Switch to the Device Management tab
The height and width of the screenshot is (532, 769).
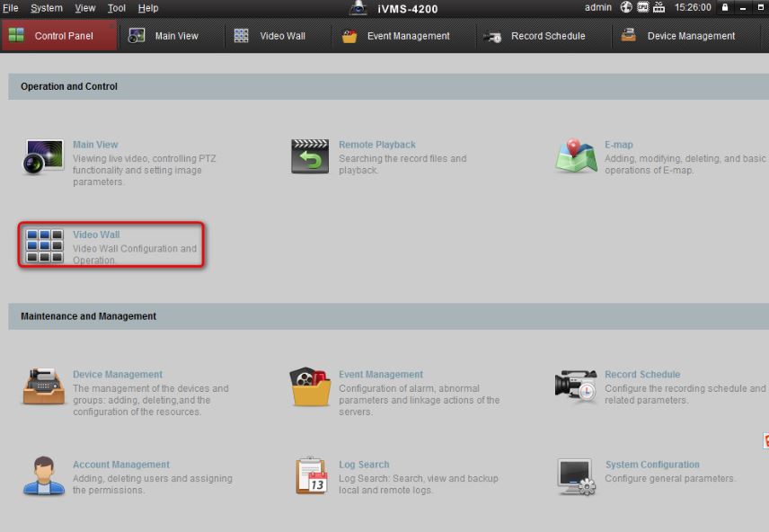(x=685, y=36)
